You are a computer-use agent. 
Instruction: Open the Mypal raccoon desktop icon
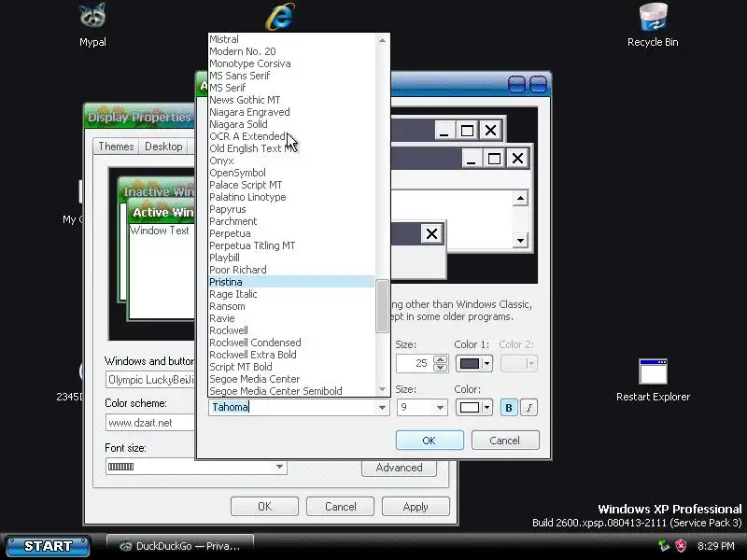click(92, 25)
